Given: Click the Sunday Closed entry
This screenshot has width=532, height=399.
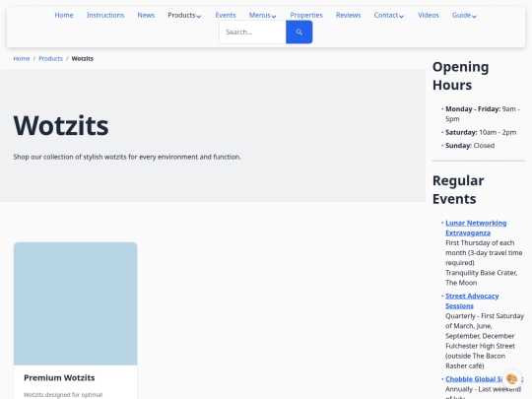Looking at the screenshot, I should 470,146.
